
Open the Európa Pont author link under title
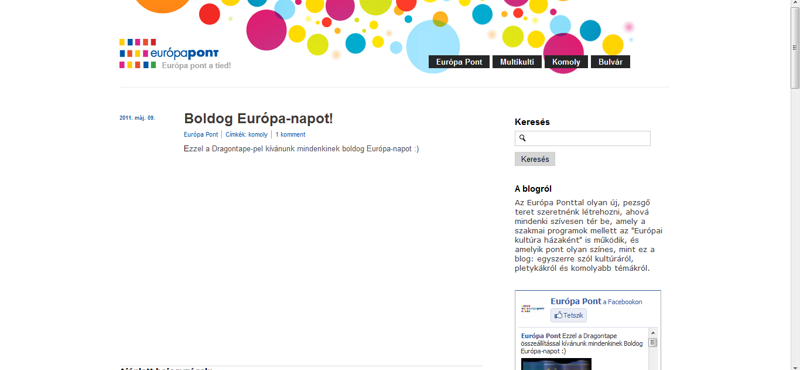pyautogui.click(x=201, y=135)
